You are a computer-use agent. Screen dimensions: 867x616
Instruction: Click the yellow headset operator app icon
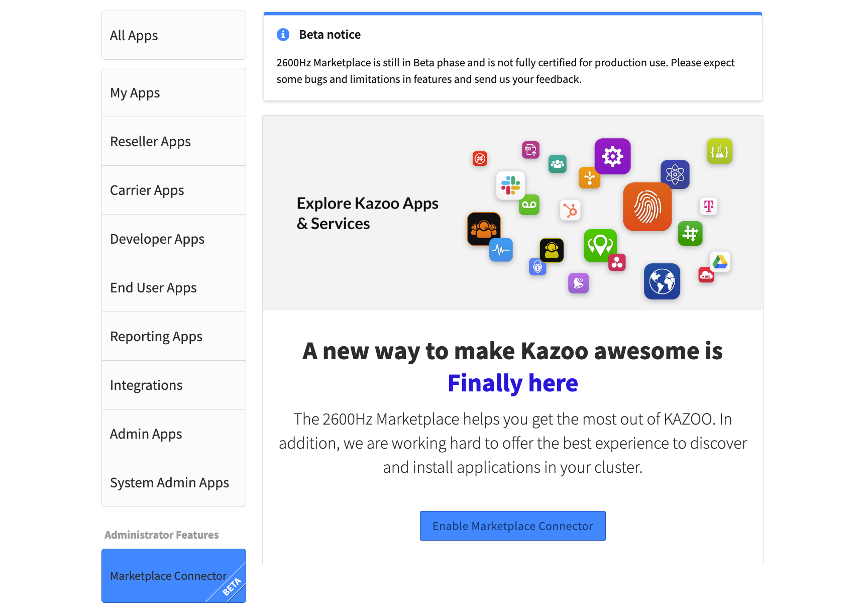click(552, 250)
